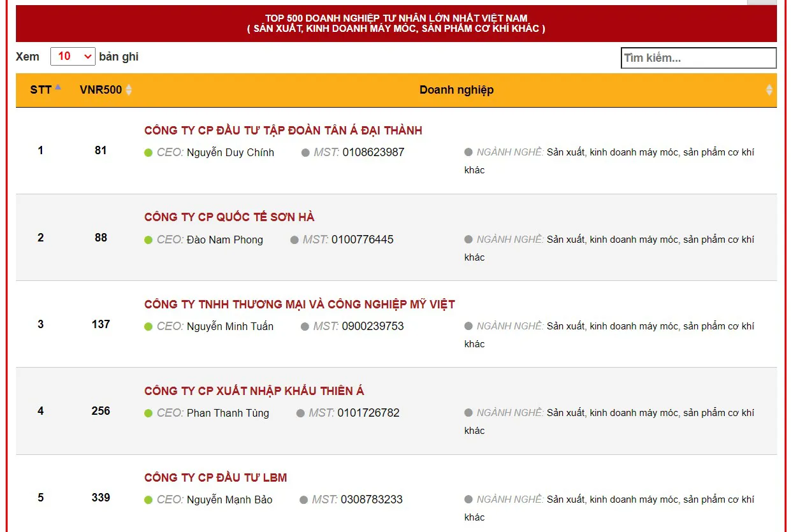Screen dimensions: 791x532
Task: Open Công ty CP Xuất nhập khẩu Thiên Á
Action: click(x=254, y=391)
